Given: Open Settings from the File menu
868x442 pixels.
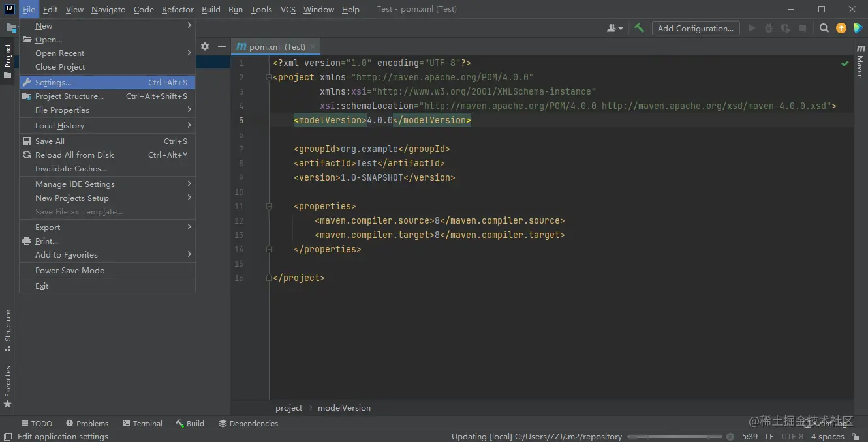Looking at the screenshot, I should (x=108, y=83).
